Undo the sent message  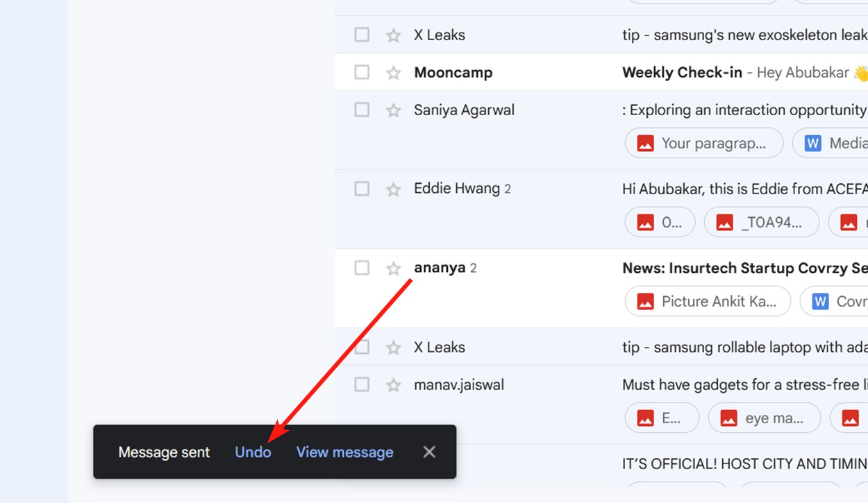252,452
